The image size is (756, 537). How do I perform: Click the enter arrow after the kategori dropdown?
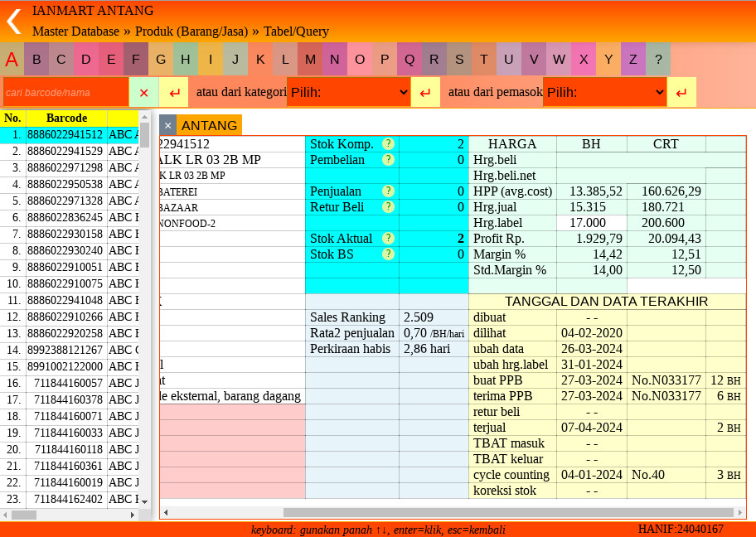coord(425,92)
